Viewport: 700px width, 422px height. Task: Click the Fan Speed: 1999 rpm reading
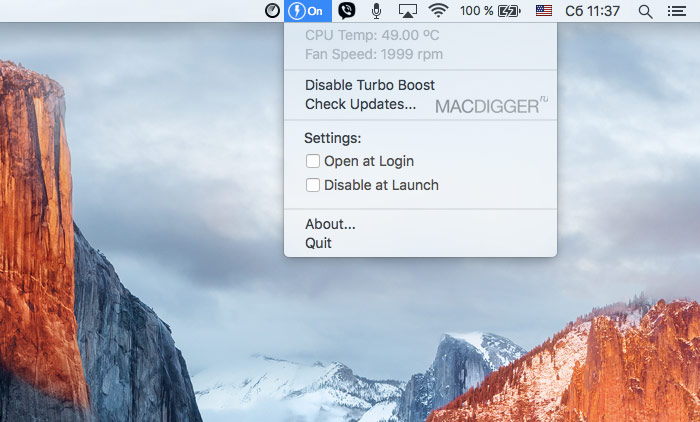[x=374, y=54]
